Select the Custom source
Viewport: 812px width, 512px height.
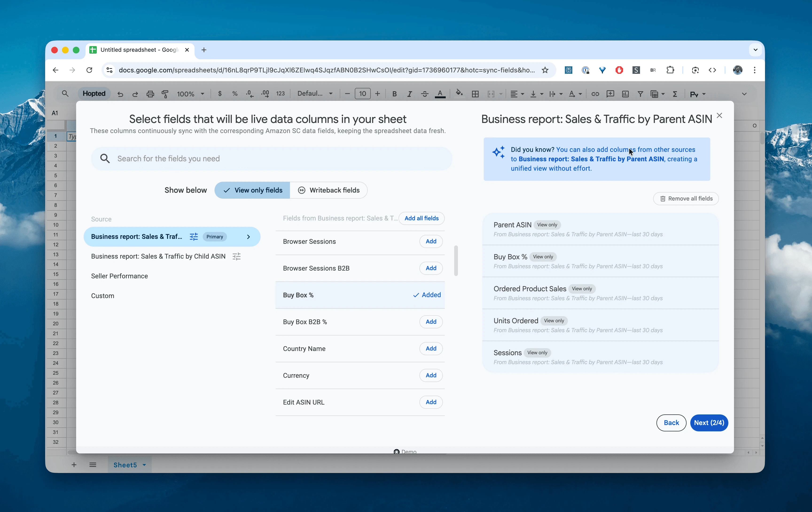click(x=102, y=296)
